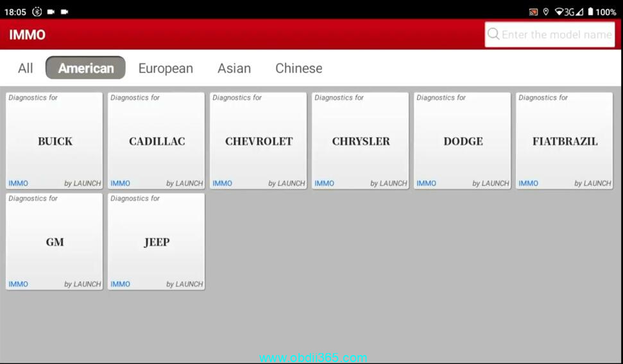Show Asian vehicle brands tab

click(234, 68)
